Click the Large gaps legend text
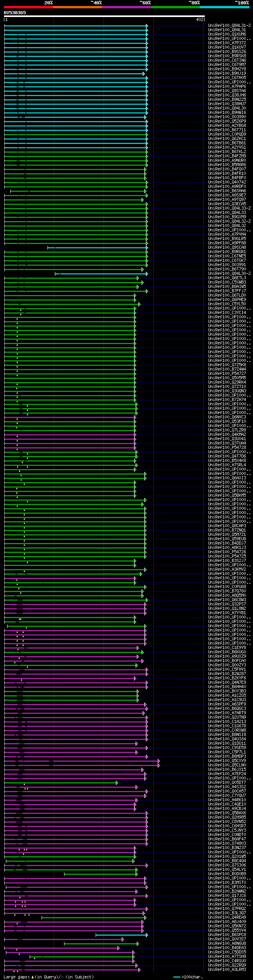 point(48,976)
